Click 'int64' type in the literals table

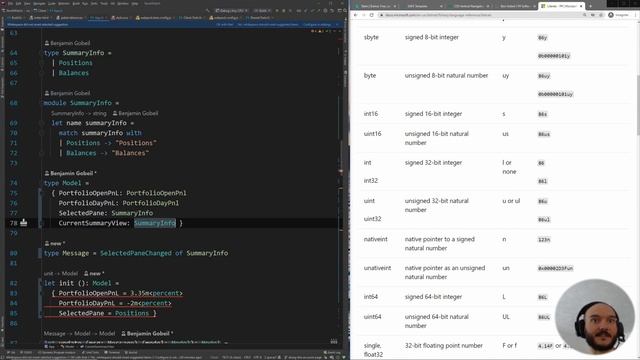point(371,297)
